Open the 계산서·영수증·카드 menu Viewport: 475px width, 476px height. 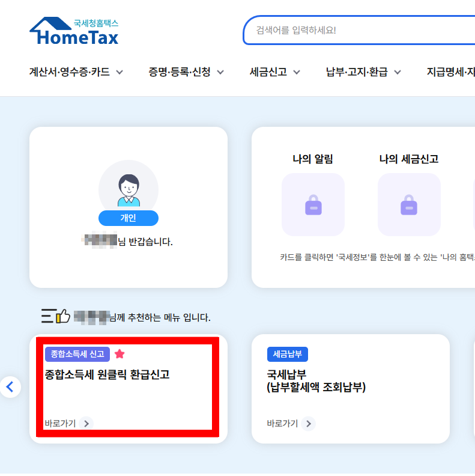click(70, 72)
